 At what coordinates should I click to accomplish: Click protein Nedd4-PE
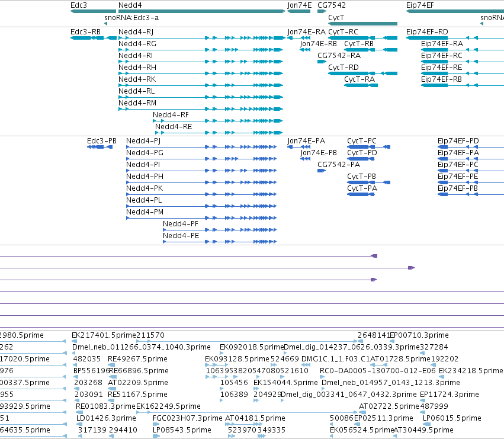pos(220,242)
